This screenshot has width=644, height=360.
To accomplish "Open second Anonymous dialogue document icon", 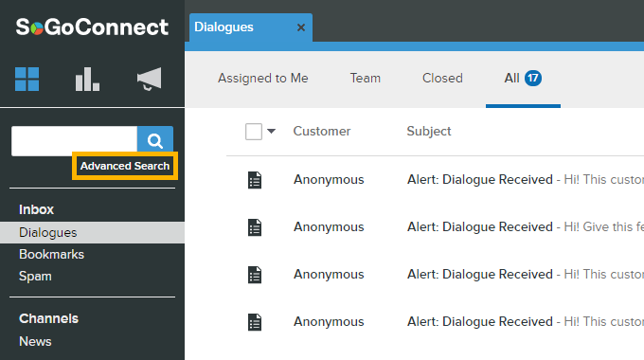I will pos(255,227).
